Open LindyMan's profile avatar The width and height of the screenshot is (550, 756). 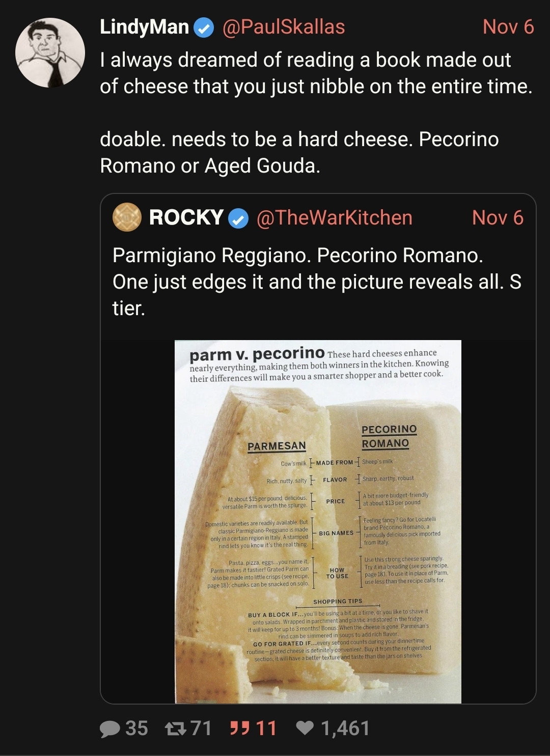click(x=50, y=52)
